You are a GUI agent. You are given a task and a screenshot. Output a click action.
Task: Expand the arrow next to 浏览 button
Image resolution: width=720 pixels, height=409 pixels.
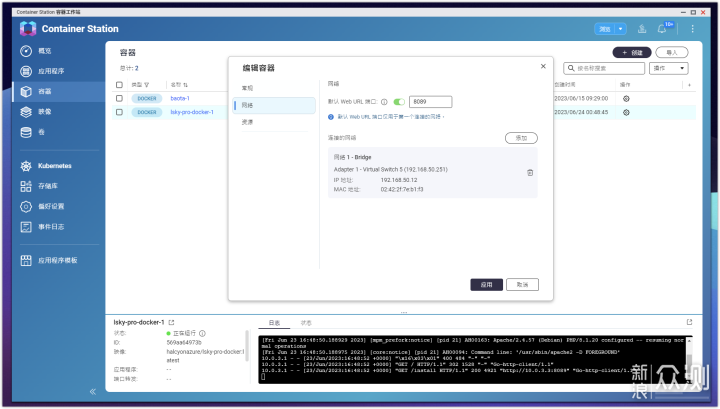click(x=620, y=29)
